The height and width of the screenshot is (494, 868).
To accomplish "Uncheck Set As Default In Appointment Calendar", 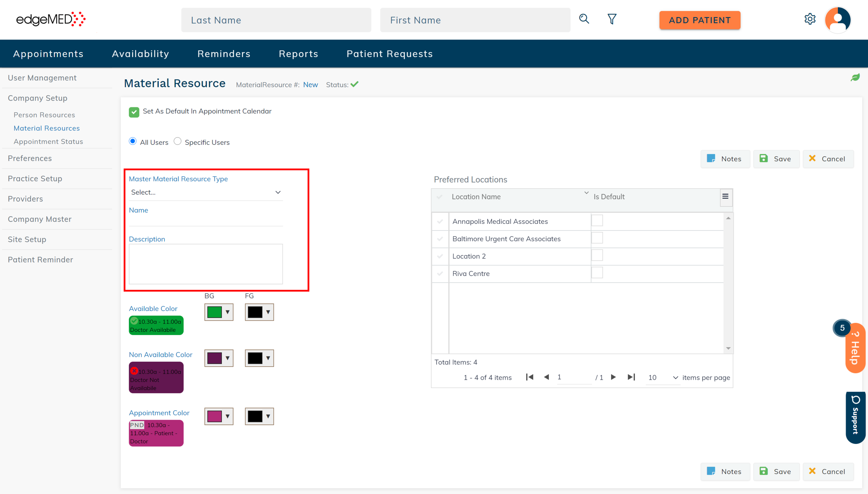I will (134, 112).
